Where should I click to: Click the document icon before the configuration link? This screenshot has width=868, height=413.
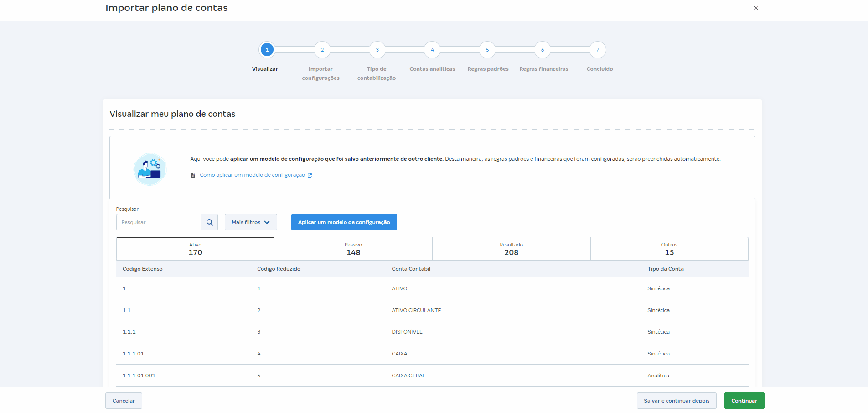(193, 175)
